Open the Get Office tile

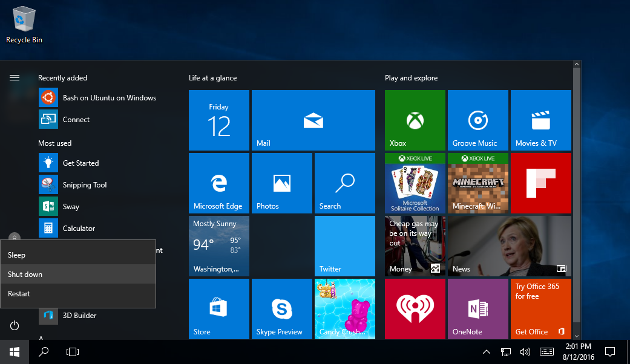point(541,309)
